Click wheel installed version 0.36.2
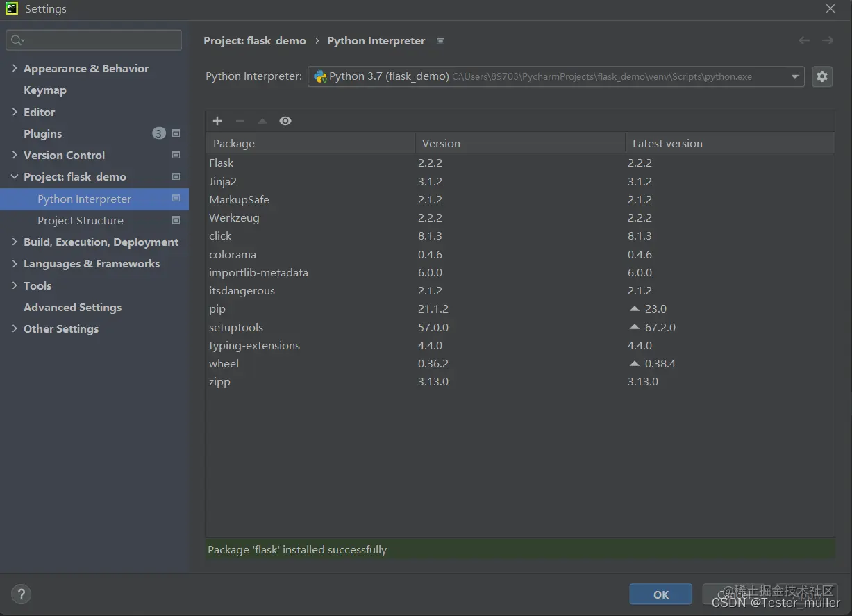Viewport: 852px width, 616px height. [x=433, y=363]
